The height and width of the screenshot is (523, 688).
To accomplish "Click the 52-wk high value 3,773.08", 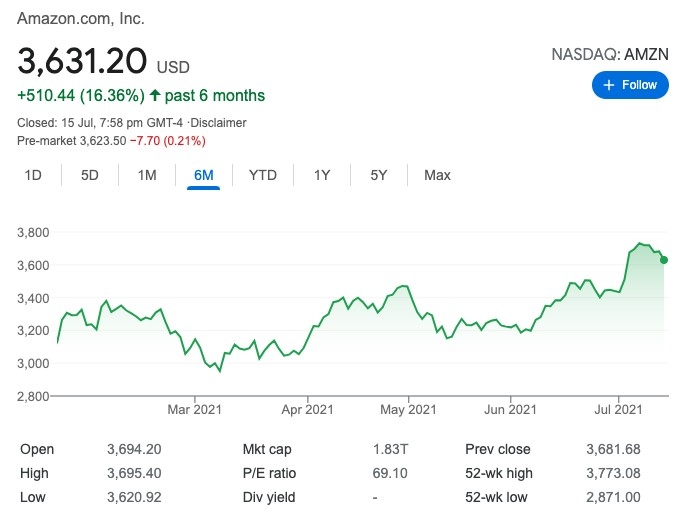I will click(x=613, y=473).
